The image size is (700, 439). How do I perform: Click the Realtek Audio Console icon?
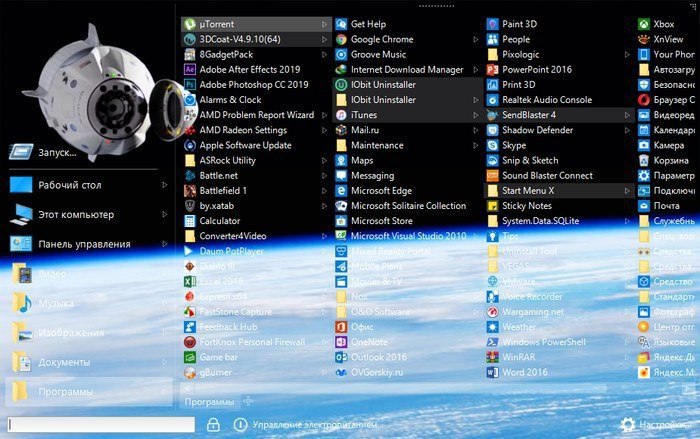492,100
